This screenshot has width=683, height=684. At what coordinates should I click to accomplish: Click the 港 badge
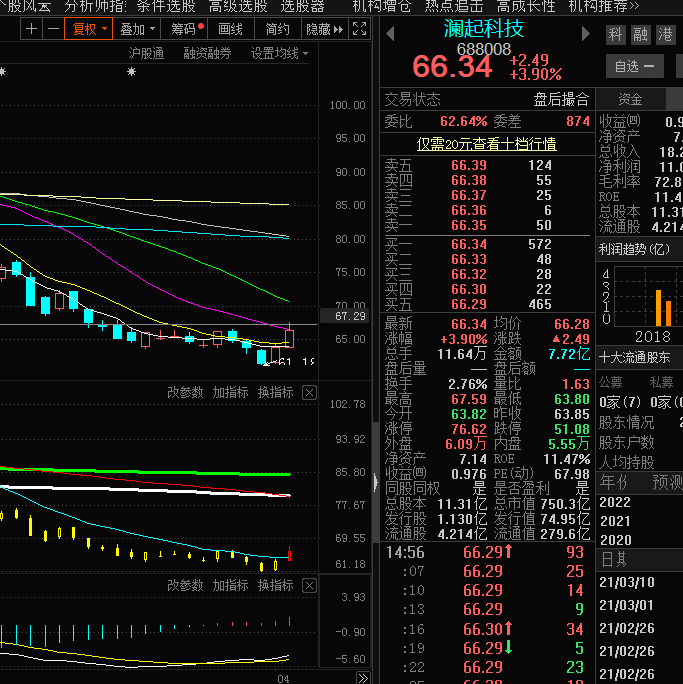tap(666, 34)
